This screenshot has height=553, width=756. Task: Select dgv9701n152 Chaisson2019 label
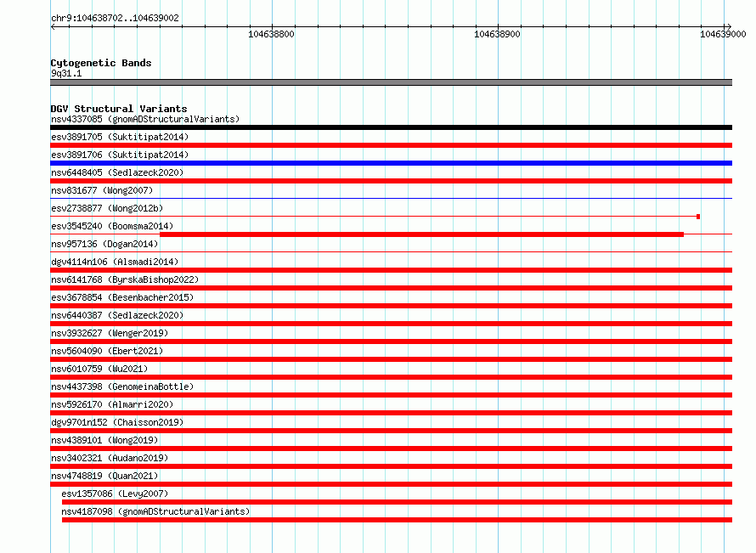pyautogui.click(x=117, y=422)
